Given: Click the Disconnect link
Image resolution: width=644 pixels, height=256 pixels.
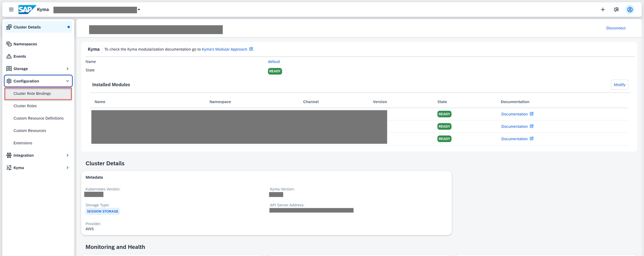Looking at the screenshot, I should click(x=616, y=28).
